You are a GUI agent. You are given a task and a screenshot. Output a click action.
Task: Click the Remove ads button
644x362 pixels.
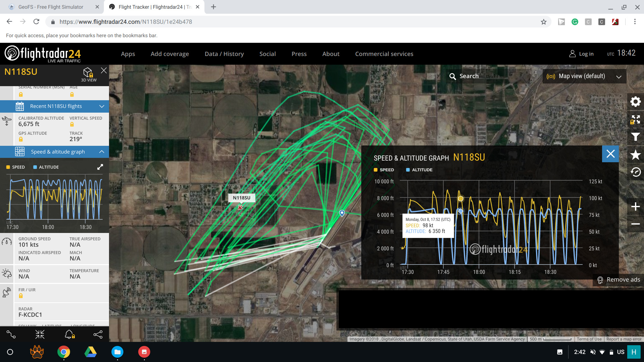point(619,280)
